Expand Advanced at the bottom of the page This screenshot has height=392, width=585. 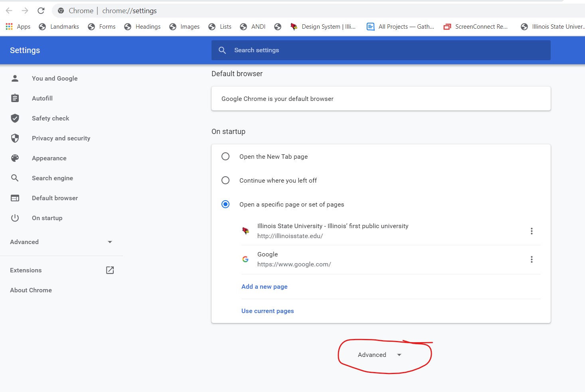pos(379,355)
